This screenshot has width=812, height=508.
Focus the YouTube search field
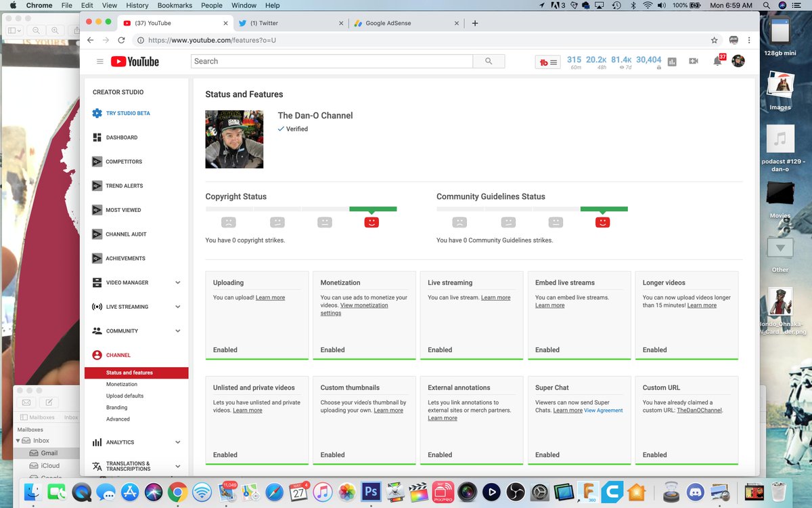click(332, 61)
